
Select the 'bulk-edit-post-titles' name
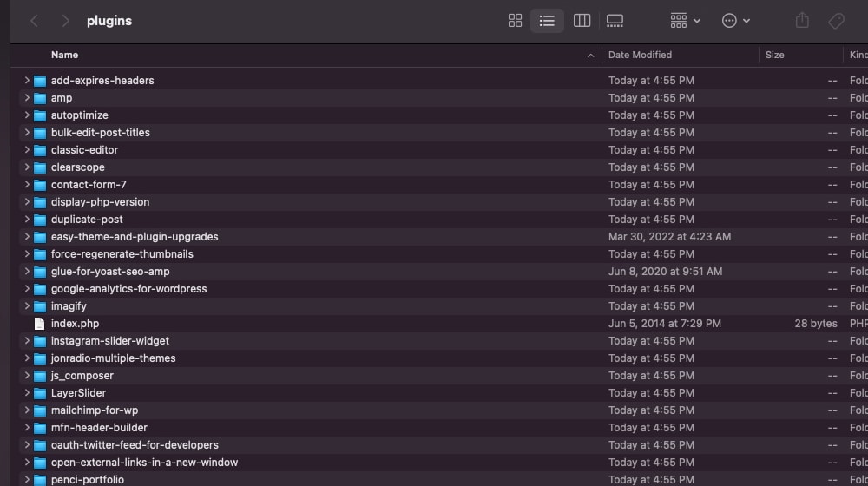tap(100, 132)
